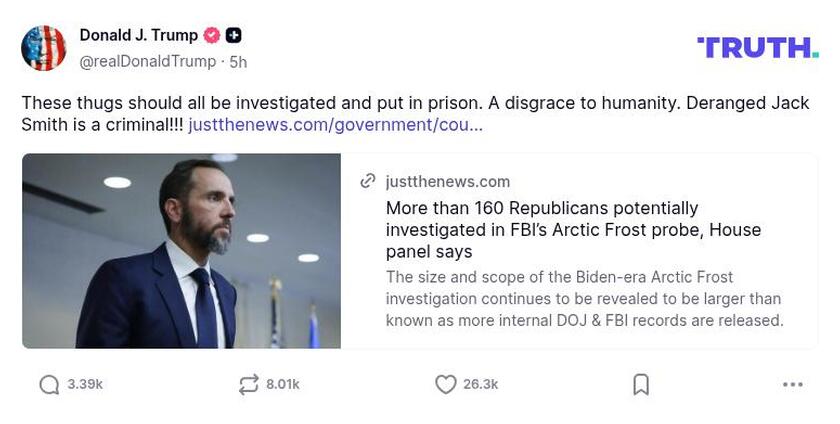Click the article preview photo thumbnail
Image resolution: width=840 pixels, height=424 pixels.
[x=181, y=251]
